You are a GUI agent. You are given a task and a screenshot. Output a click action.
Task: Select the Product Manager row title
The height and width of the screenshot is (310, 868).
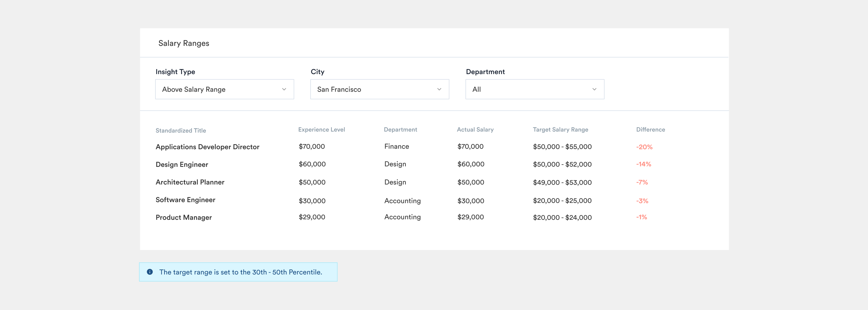184,218
